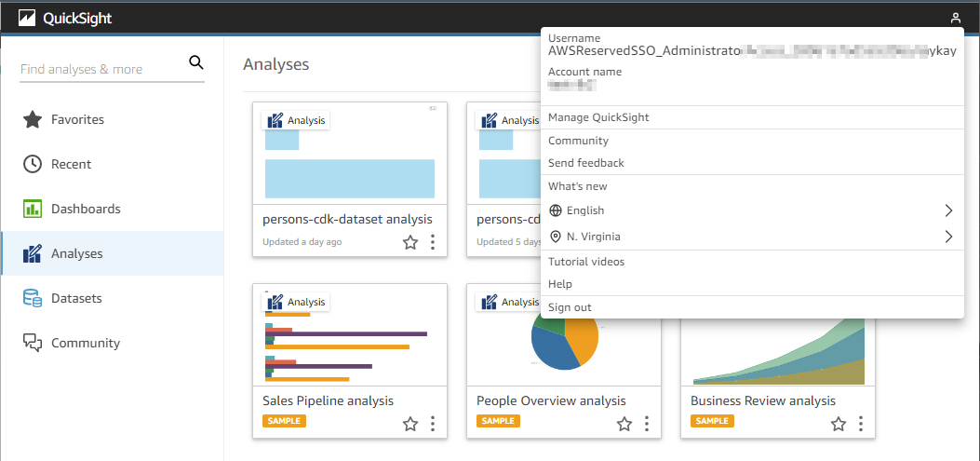
Task: Click the Analysis tag on People Overview card
Action: pyautogui.click(x=510, y=302)
